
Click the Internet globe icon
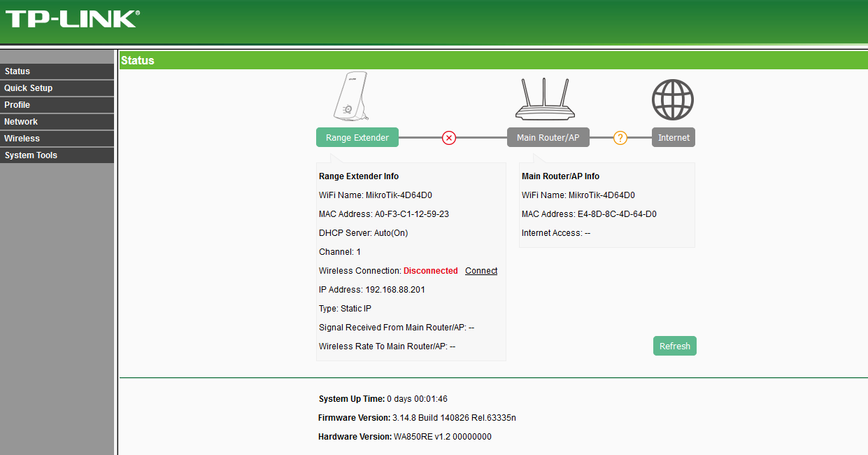[673, 99]
